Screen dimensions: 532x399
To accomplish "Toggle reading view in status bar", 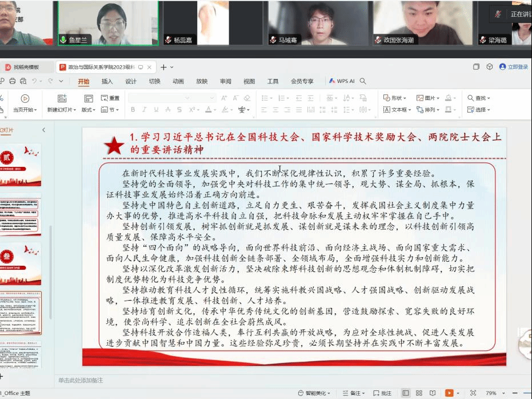I will click(x=433, y=393).
